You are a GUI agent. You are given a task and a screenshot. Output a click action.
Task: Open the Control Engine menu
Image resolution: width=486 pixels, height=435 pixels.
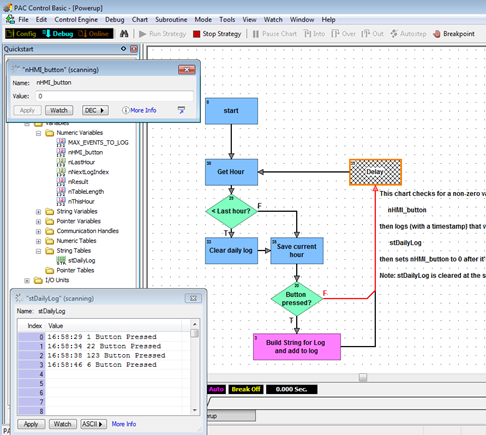click(x=76, y=20)
